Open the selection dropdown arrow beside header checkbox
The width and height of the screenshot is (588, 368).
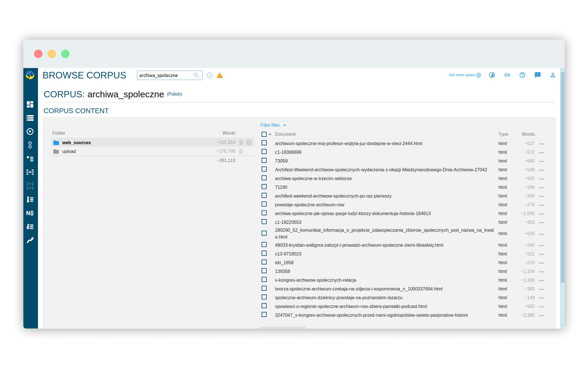[270, 135]
